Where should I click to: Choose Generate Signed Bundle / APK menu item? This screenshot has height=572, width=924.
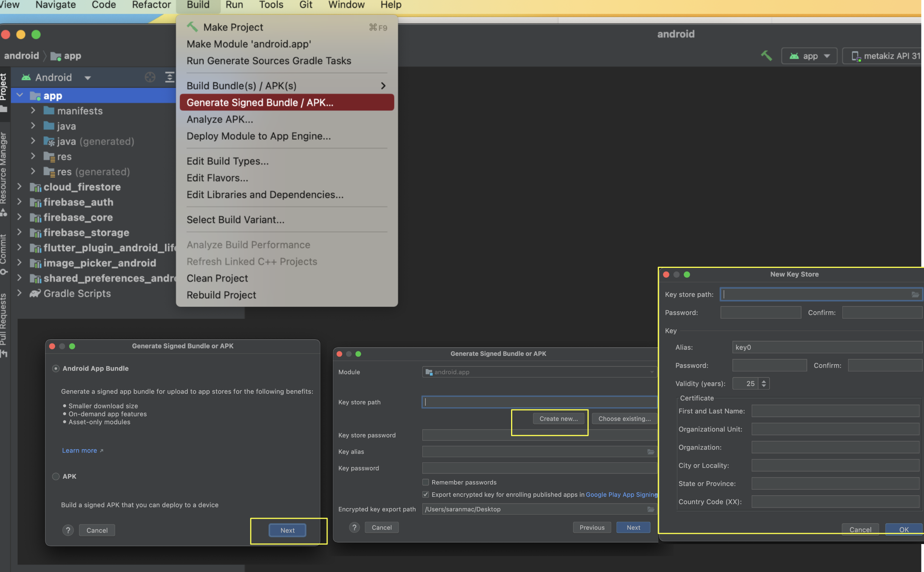260,102
